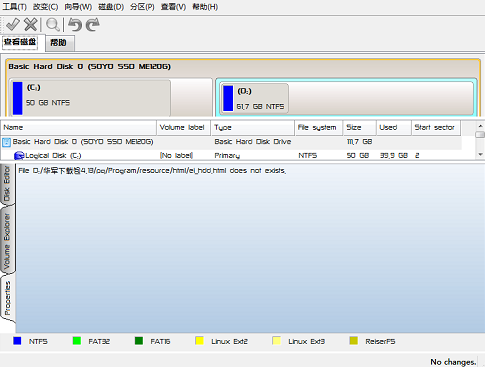Sort list by Volume label column
This screenshot has width=485, height=367.
(x=183, y=128)
